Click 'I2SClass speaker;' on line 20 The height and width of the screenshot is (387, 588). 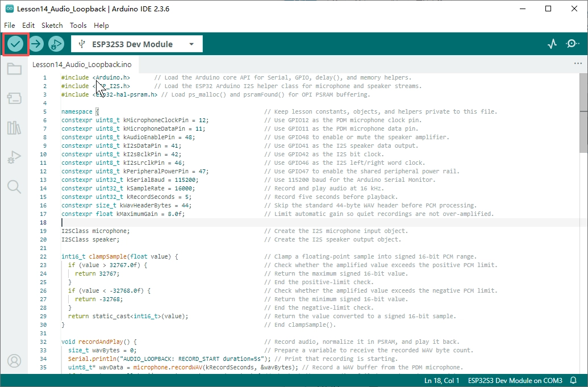click(90, 240)
